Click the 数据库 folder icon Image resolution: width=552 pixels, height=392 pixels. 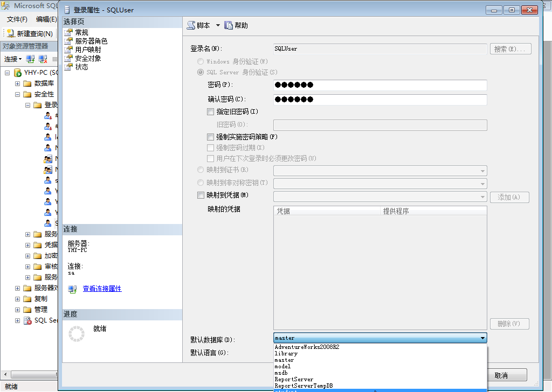(x=27, y=83)
